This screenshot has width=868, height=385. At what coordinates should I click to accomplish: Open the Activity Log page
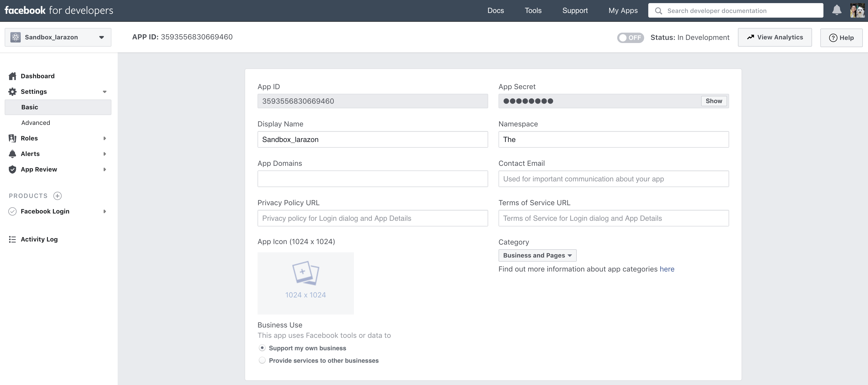coord(39,239)
